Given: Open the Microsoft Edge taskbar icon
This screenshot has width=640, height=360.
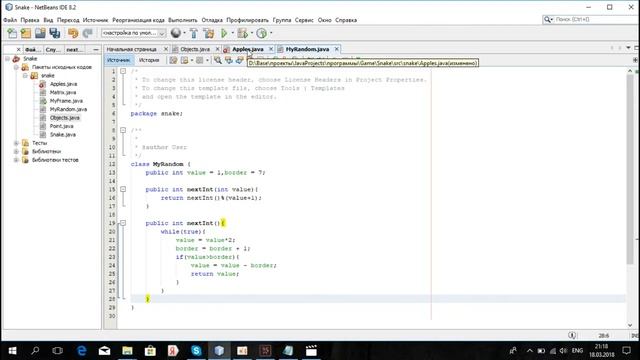Looking at the screenshot, I should coord(82,351).
